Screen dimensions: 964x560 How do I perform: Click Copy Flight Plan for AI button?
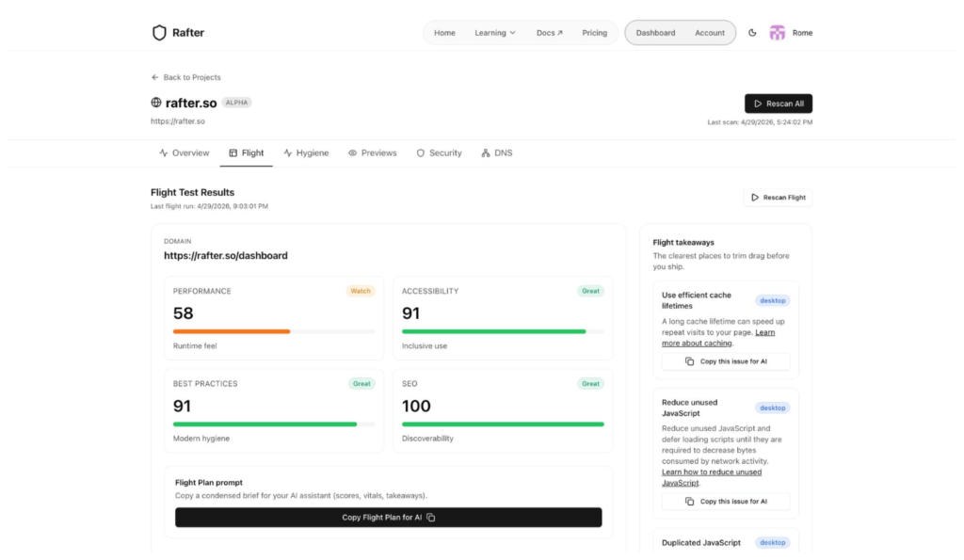pyautogui.click(x=388, y=518)
